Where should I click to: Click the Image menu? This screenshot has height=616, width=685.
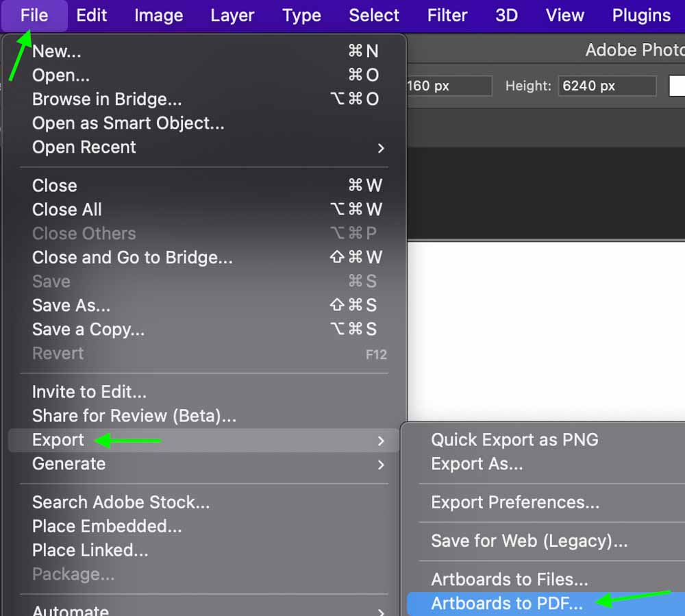pyautogui.click(x=158, y=15)
